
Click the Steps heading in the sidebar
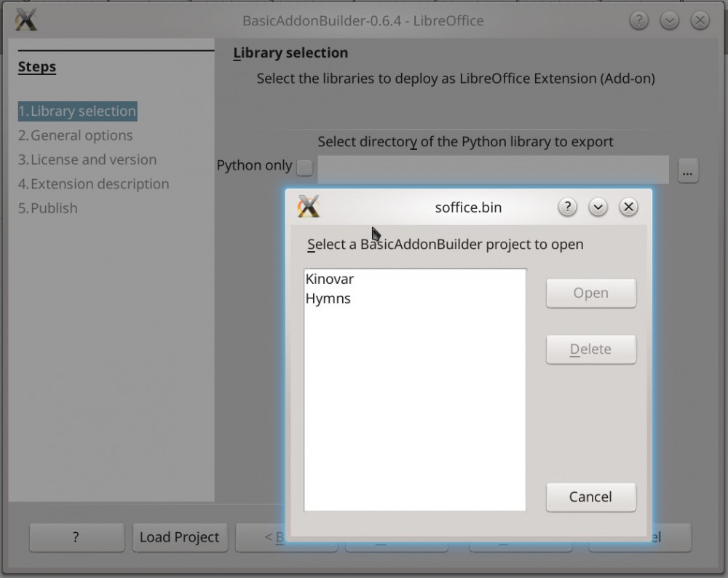click(37, 67)
